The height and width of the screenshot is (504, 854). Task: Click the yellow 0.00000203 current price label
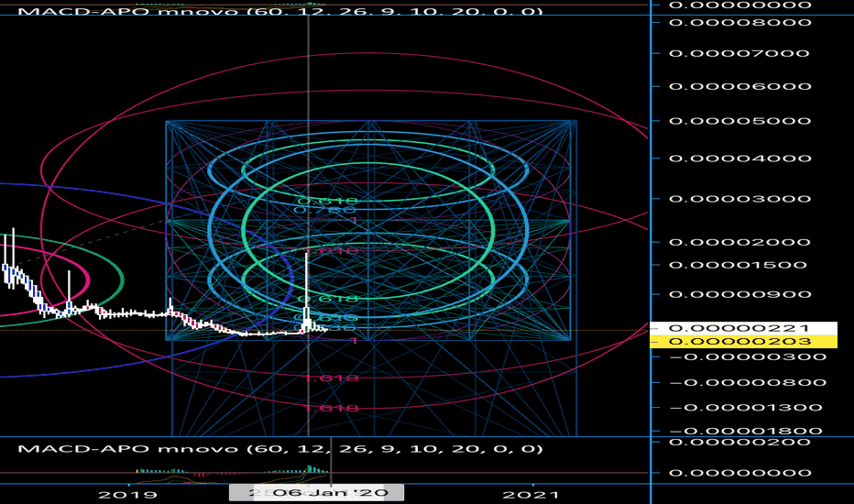pos(743,342)
